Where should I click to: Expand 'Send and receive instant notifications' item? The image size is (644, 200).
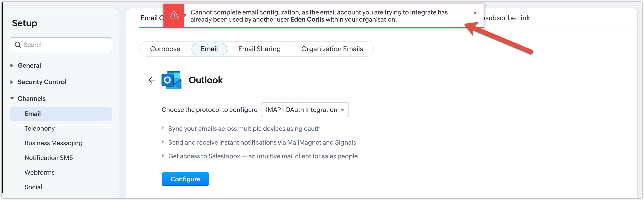[163, 142]
